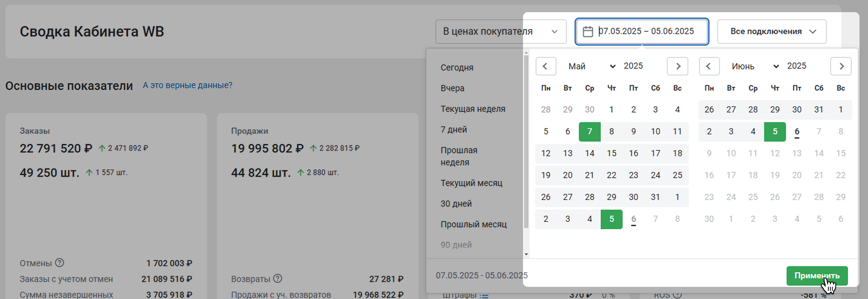Expand the В ценах покупателя dropdown

pos(501,31)
